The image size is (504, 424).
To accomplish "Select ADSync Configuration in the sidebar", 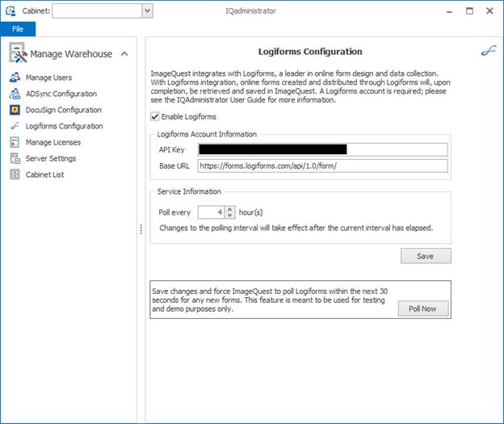I will point(61,94).
